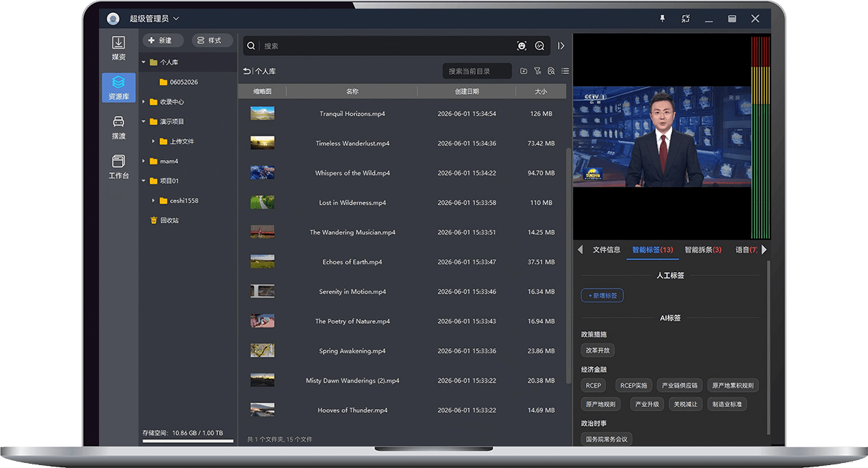Expand the 收录中心 tree node
868x468 pixels.
coord(143,102)
